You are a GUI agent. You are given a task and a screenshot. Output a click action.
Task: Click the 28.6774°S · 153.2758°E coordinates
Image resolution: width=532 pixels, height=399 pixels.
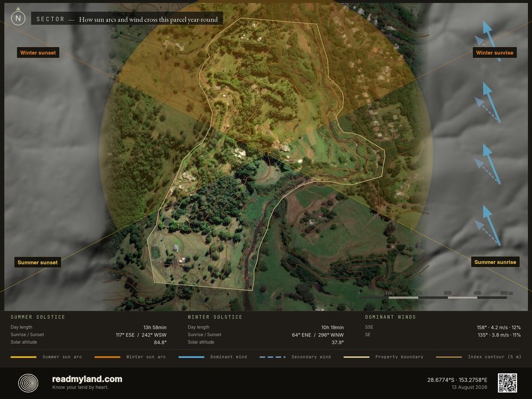point(457,380)
